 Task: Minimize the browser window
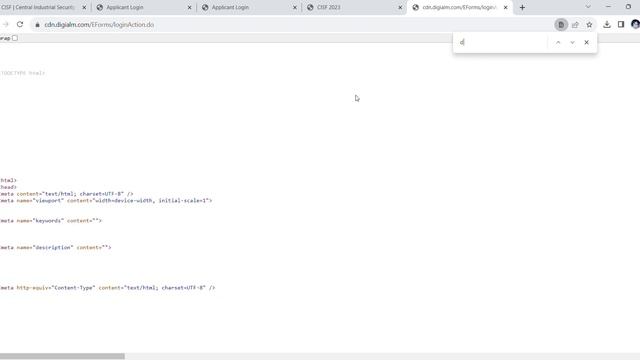click(608, 7)
